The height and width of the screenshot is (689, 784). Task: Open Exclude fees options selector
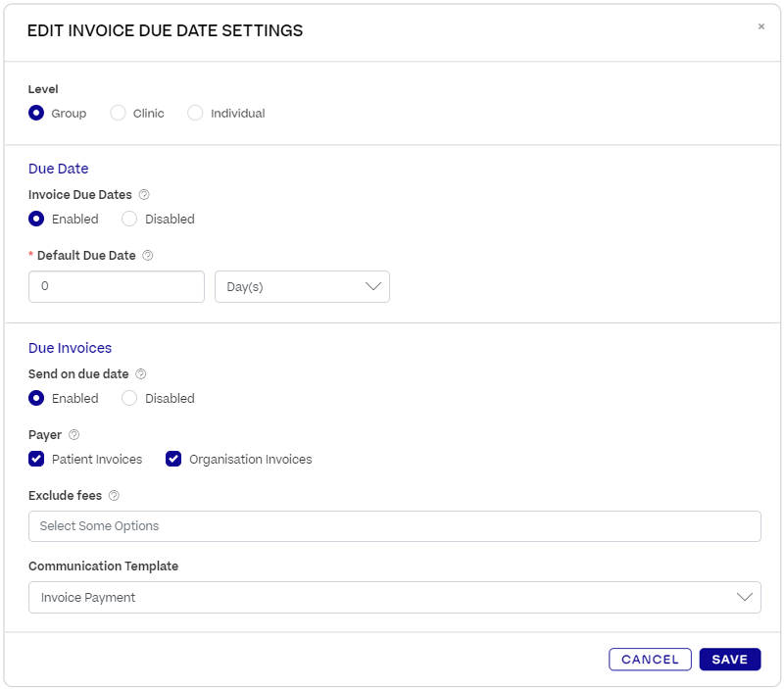394,526
